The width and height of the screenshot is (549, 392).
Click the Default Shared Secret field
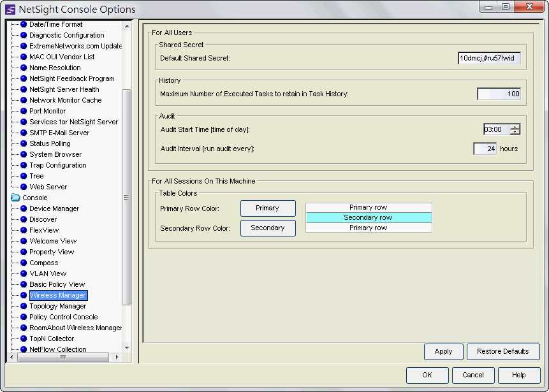click(489, 59)
